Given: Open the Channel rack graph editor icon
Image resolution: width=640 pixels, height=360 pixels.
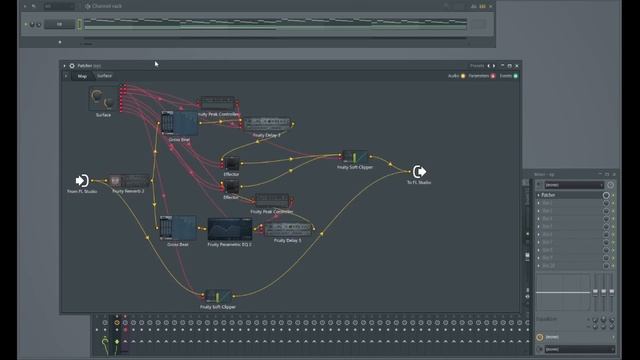Looking at the screenshot, I should tap(473, 6).
